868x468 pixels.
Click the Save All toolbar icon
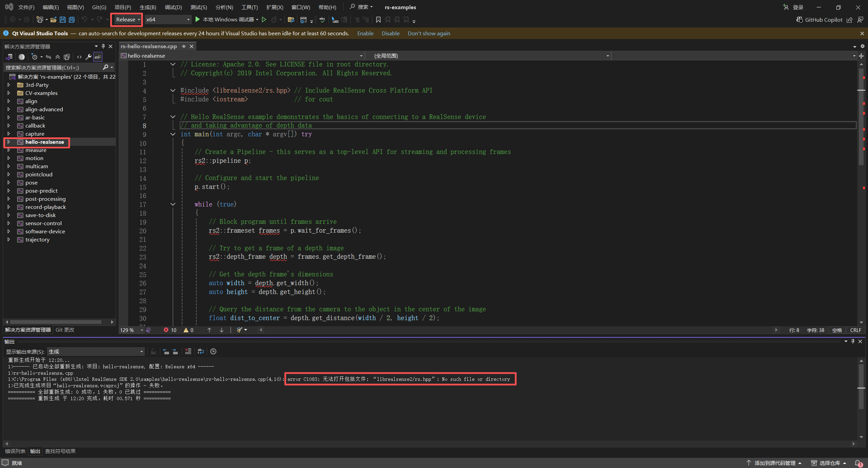click(72, 20)
